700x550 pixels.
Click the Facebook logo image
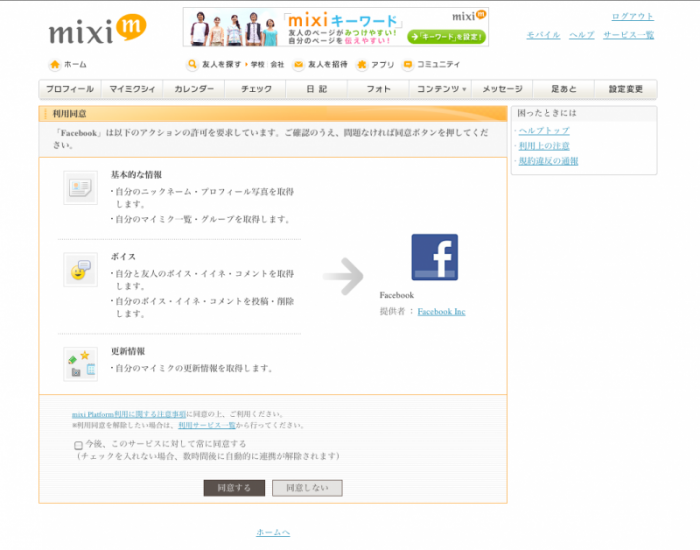(434, 257)
